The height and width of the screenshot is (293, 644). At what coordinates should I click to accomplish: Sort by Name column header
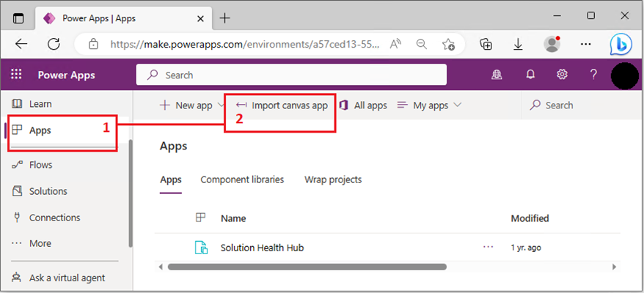(x=233, y=218)
